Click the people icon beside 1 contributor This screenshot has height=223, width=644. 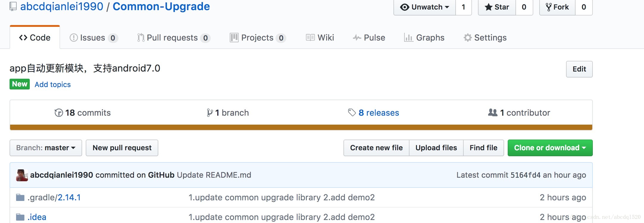[x=493, y=112]
